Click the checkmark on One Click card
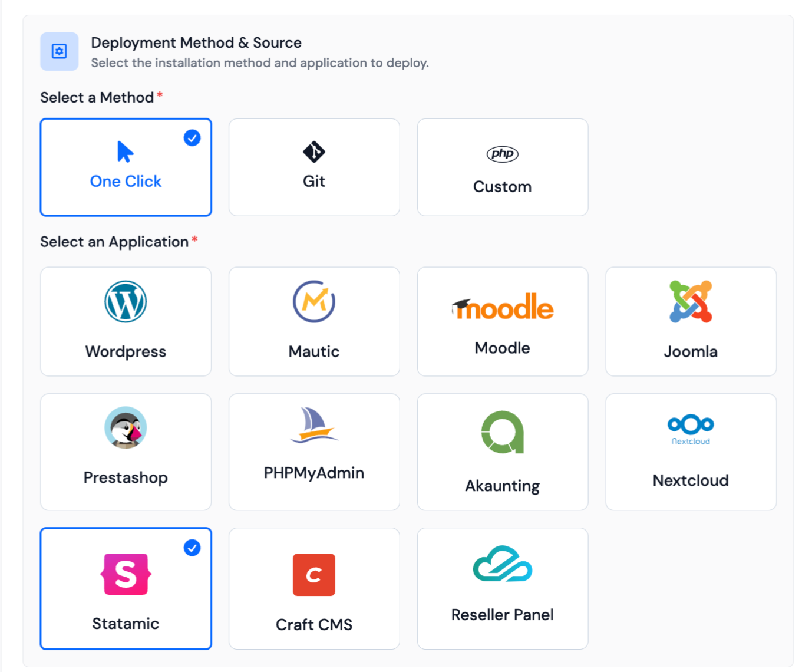Viewport: 812px width, 672px height. pyautogui.click(x=192, y=138)
